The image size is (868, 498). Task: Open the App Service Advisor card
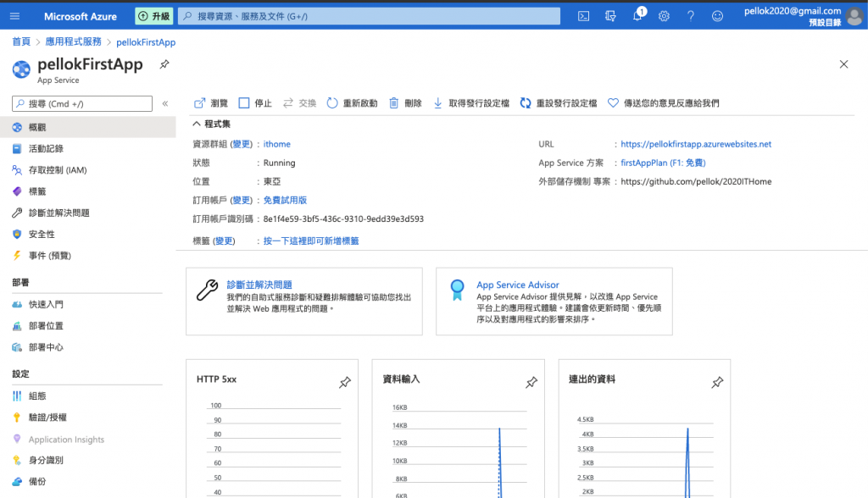tap(554, 301)
